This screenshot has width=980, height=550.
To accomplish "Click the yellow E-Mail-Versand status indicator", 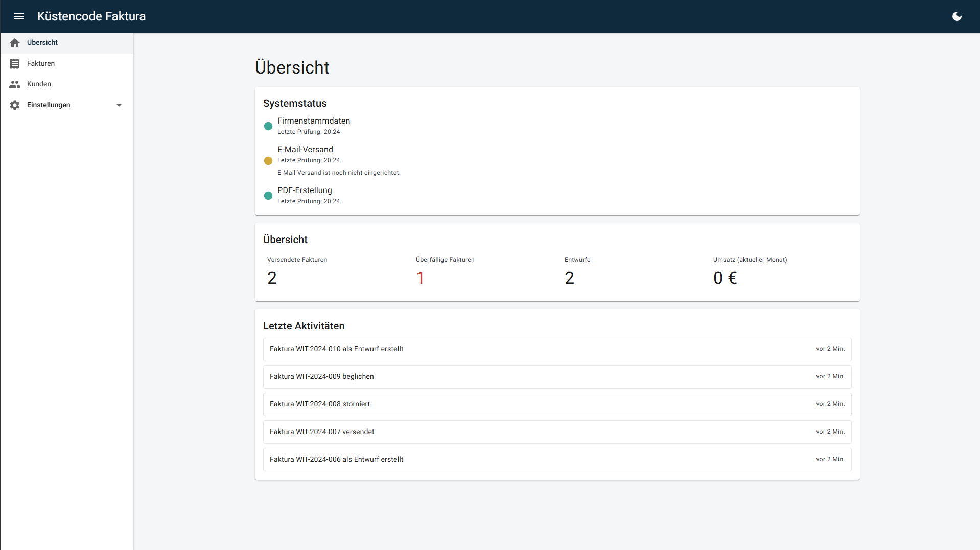I will (268, 160).
